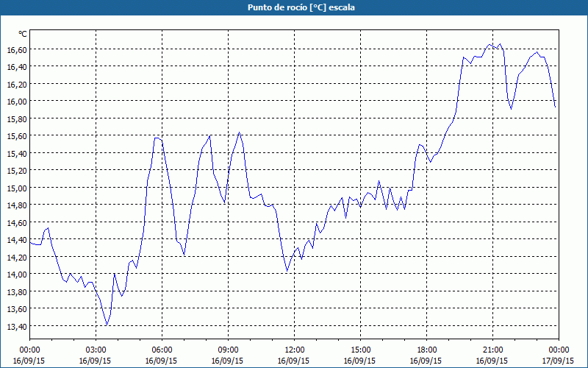This screenshot has width=588, height=368.
Task: Click the 21:00 time label
Action: point(492,350)
